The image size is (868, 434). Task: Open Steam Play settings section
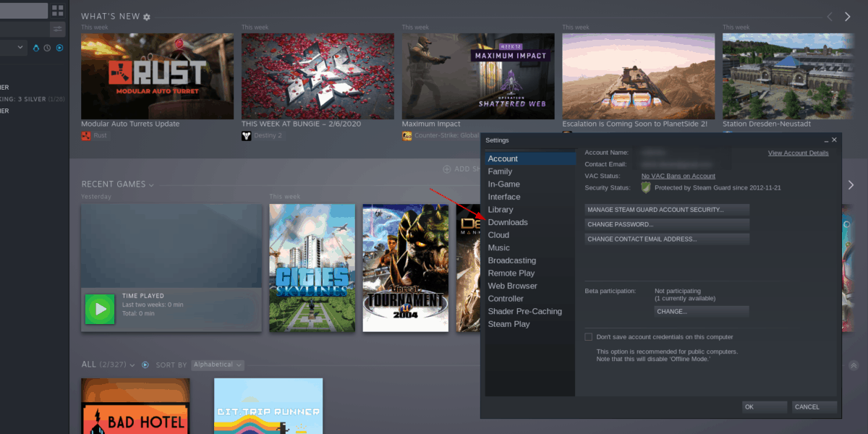coord(530,324)
